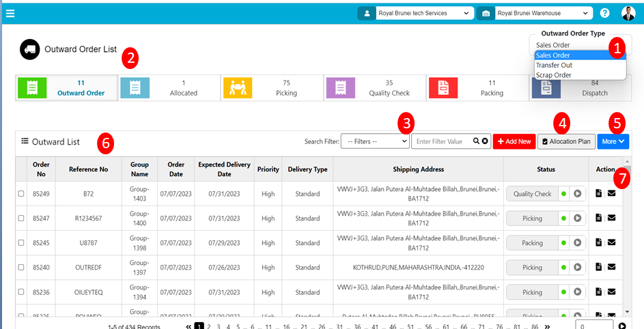Expand the More dropdown button
644x329 pixels.
point(613,141)
